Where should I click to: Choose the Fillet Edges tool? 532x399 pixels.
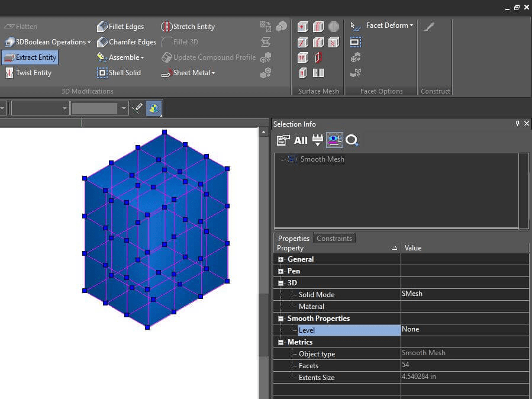coord(120,27)
